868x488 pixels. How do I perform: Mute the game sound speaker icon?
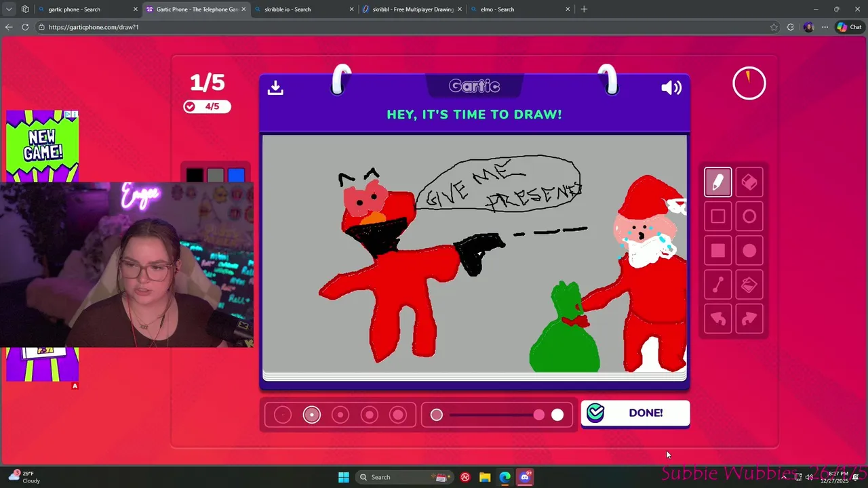coord(671,87)
